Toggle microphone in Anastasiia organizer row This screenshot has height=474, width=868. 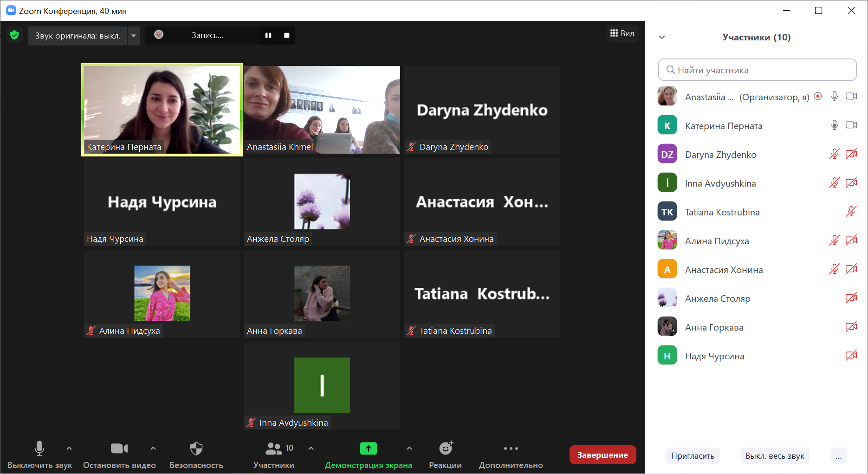[x=835, y=97]
